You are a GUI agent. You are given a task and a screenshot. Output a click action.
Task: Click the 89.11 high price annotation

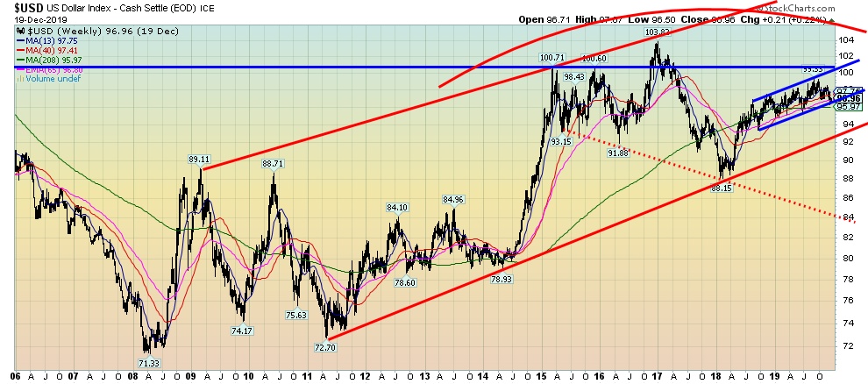pyautogui.click(x=200, y=160)
